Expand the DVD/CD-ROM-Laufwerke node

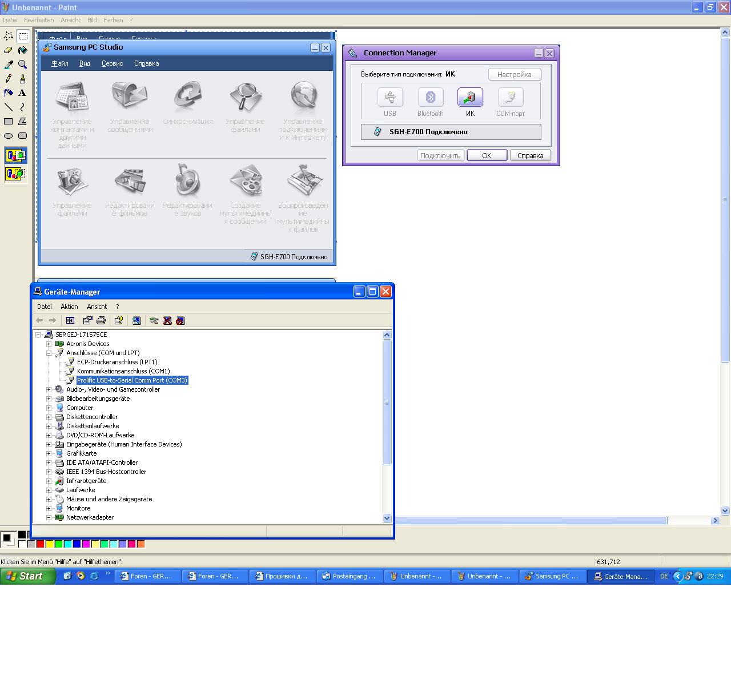click(x=49, y=435)
